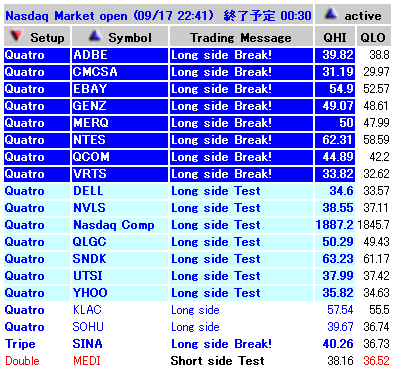Image resolution: width=395 pixels, height=369 pixels.
Task: Sort by the Symbol column header
Action: click(x=120, y=36)
